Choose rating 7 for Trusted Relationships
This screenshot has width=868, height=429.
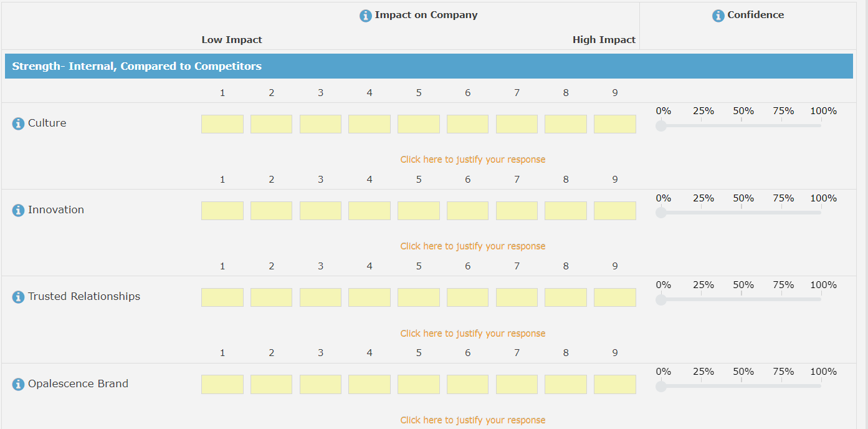pos(517,297)
